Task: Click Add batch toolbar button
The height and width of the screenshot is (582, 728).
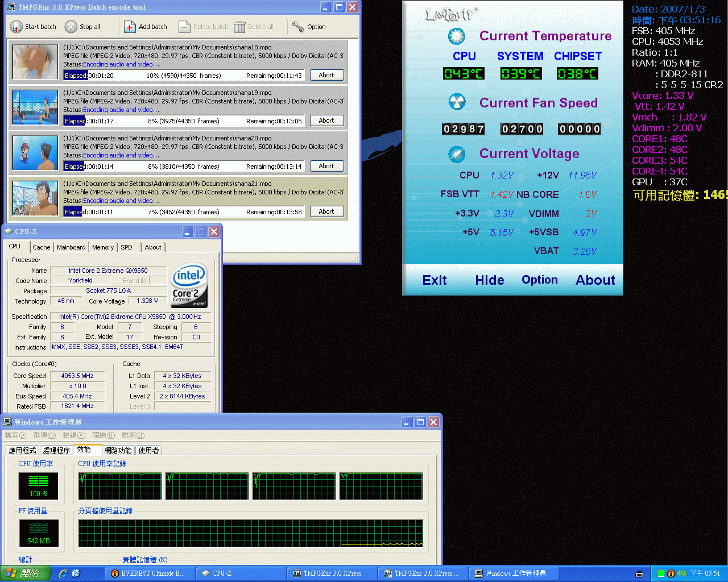Action: coord(146,27)
